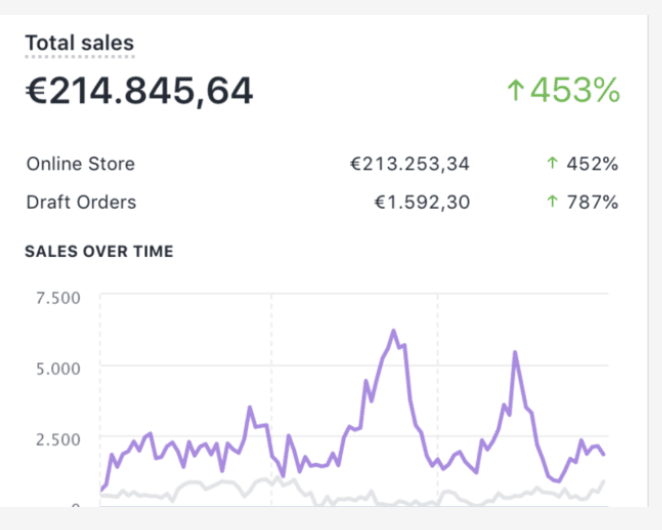
Task: Click the 5.000 y-axis label
Action: pos(57,367)
